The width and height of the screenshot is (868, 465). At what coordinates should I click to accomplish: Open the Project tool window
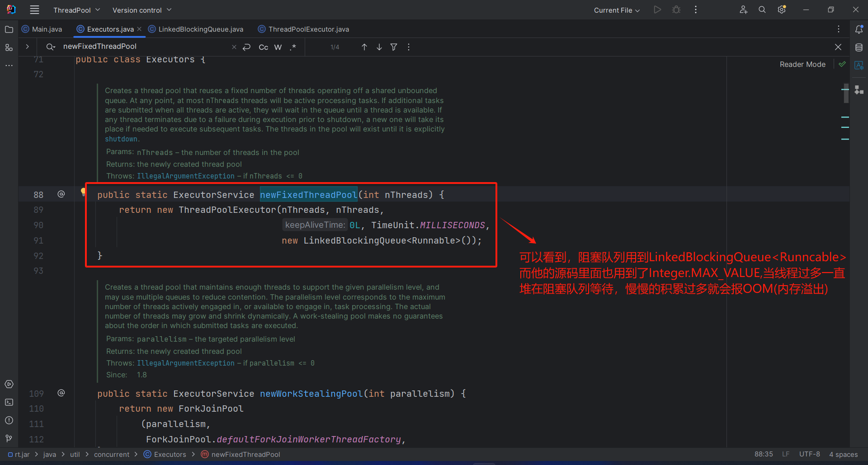coord(9,29)
